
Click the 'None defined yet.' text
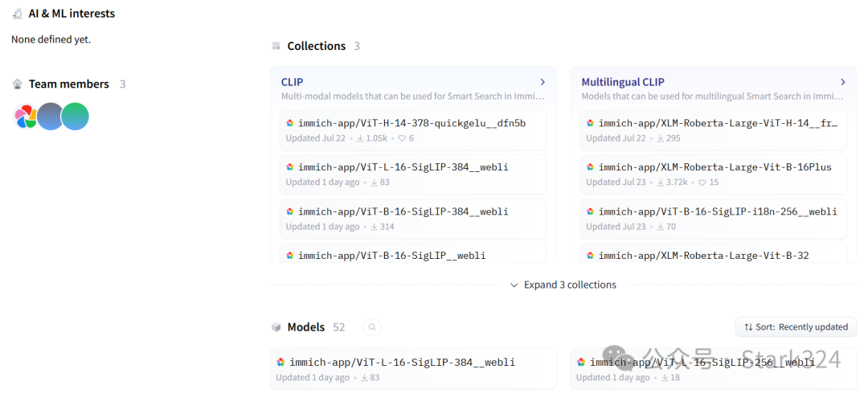(x=51, y=39)
